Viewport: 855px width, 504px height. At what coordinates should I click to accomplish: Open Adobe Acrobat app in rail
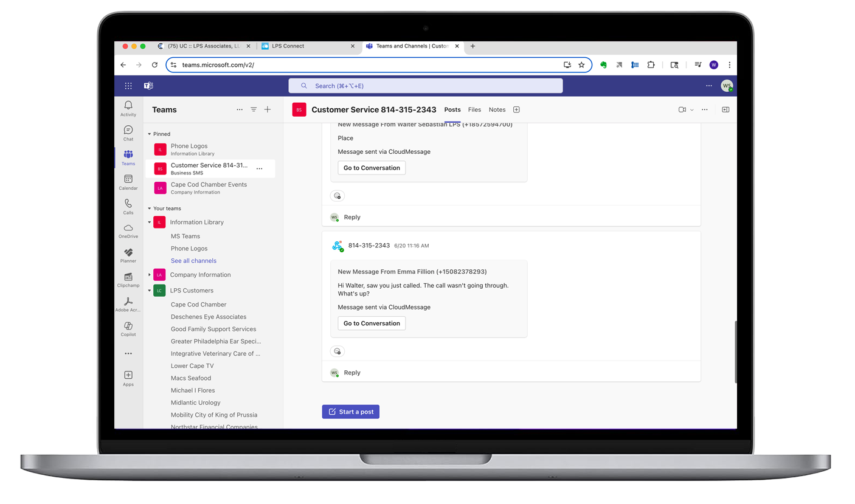[128, 305]
